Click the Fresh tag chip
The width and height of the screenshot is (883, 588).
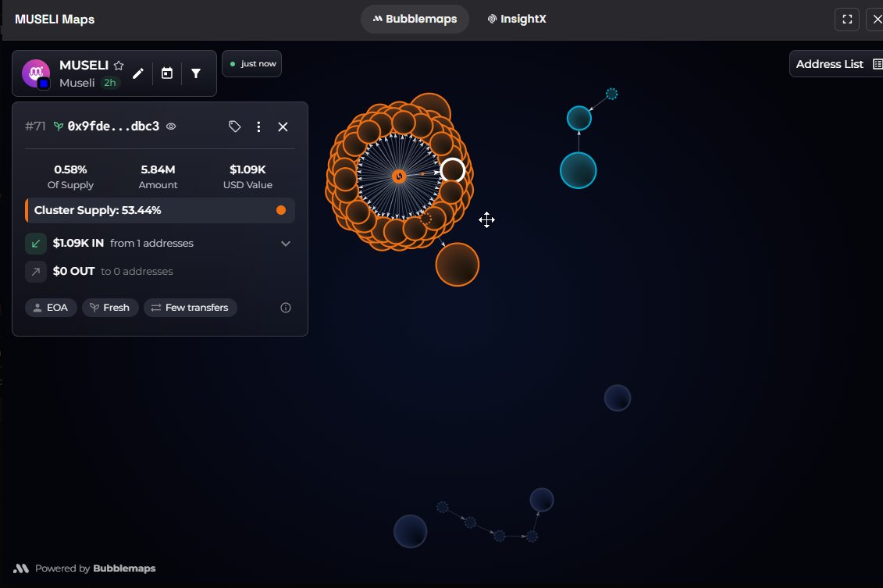pyautogui.click(x=110, y=308)
